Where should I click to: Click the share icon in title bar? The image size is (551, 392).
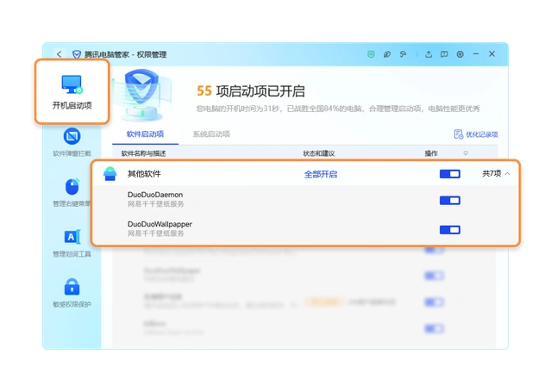[x=429, y=54]
